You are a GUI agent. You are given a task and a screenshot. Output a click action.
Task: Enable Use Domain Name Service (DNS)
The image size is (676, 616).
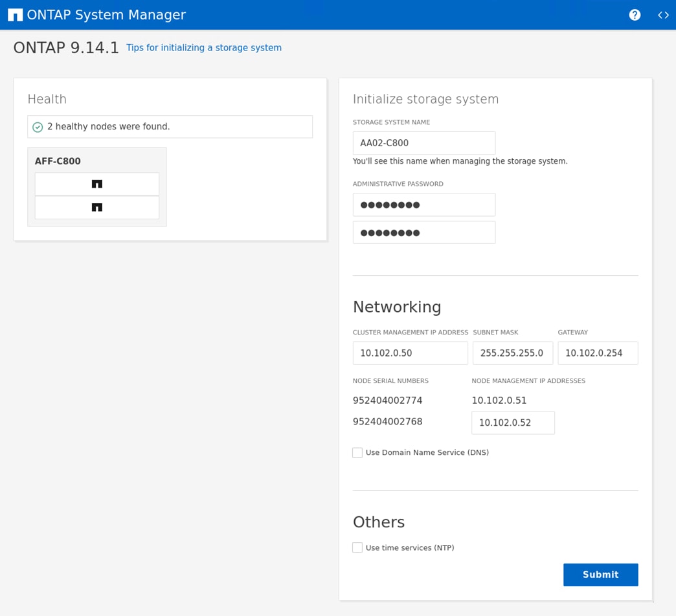pos(357,452)
